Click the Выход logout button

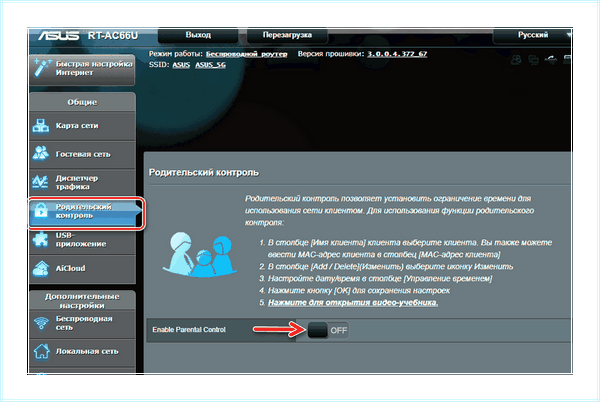click(x=198, y=35)
